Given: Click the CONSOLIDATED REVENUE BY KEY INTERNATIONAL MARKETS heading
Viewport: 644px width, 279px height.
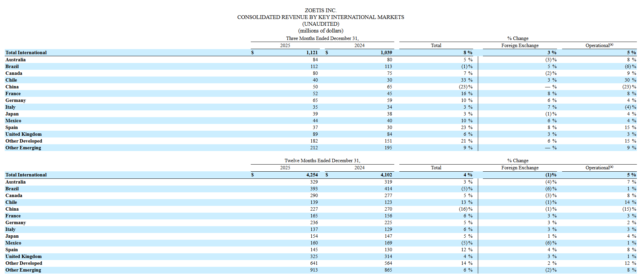Looking at the screenshot, I should [320, 17].
